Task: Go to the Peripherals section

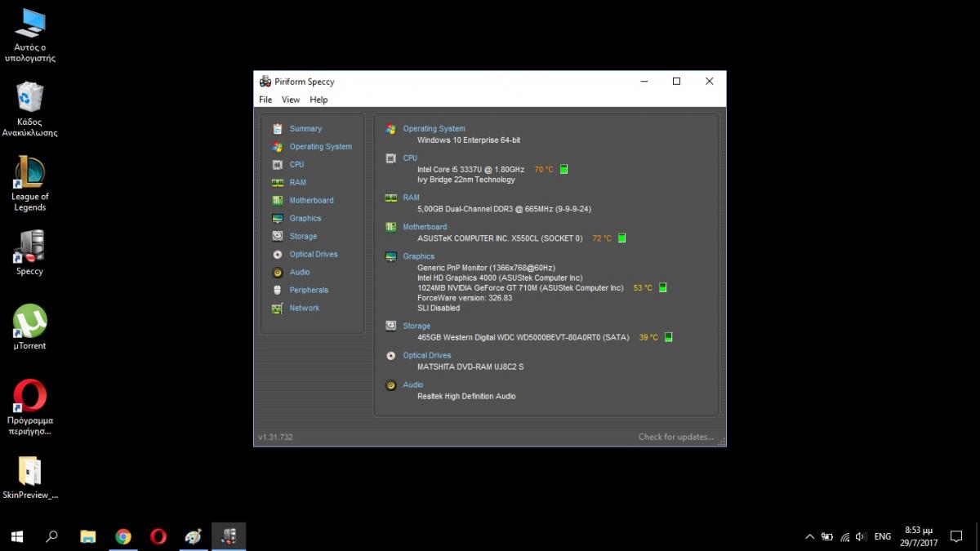Action: coord(309,291)
